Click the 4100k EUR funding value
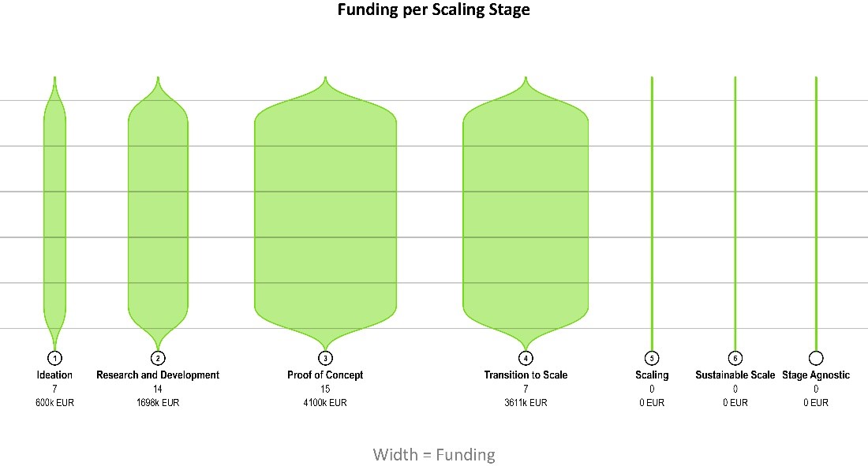 [325, 403]
